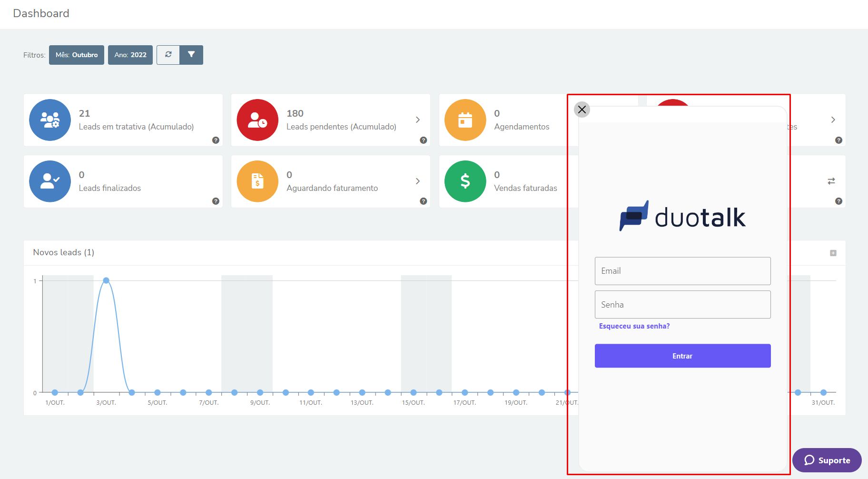
Task: Expand the Novos leads chart panel
Action: [833, 253]
